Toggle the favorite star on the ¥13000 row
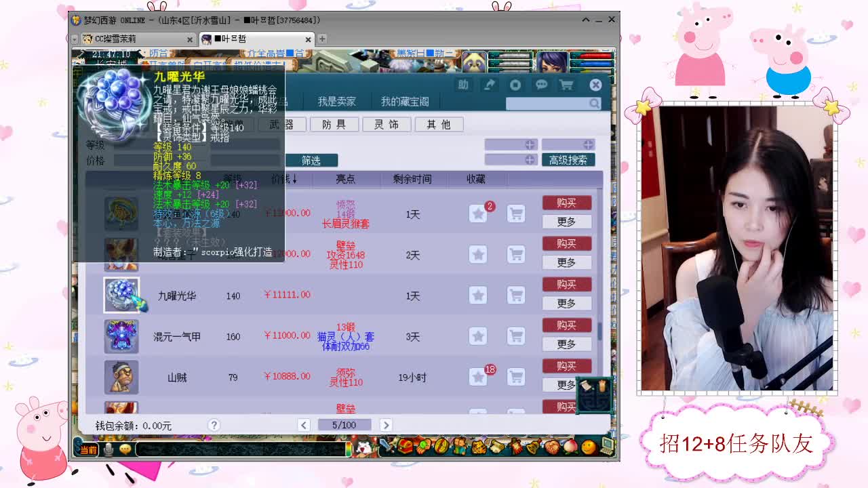The image size is (868, 488). point(478,213)
